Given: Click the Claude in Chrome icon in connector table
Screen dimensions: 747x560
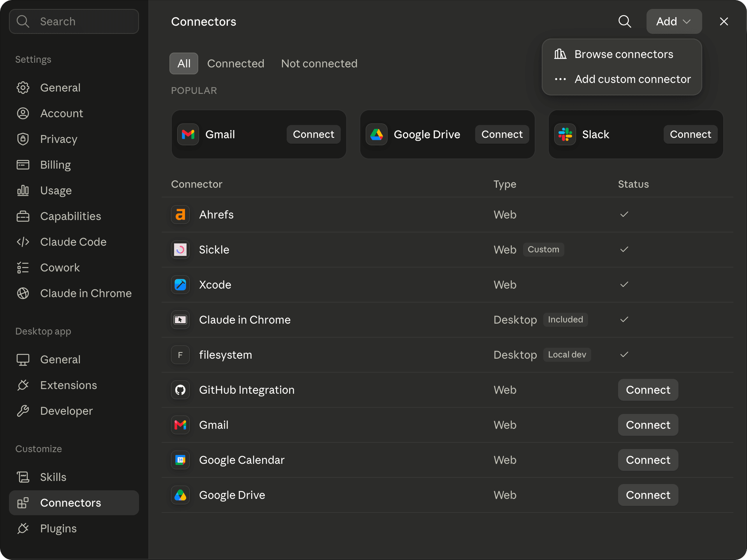Looking at the screenshot, I should point(180,320).
